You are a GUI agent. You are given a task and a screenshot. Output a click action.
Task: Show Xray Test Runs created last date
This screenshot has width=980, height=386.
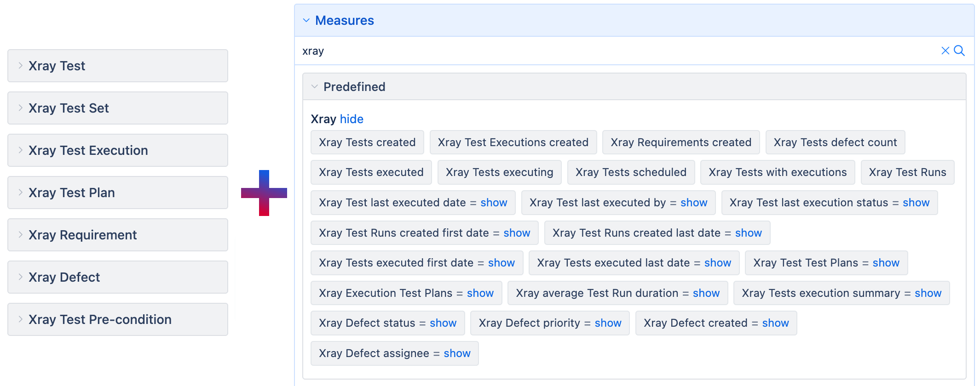point(749,233)
